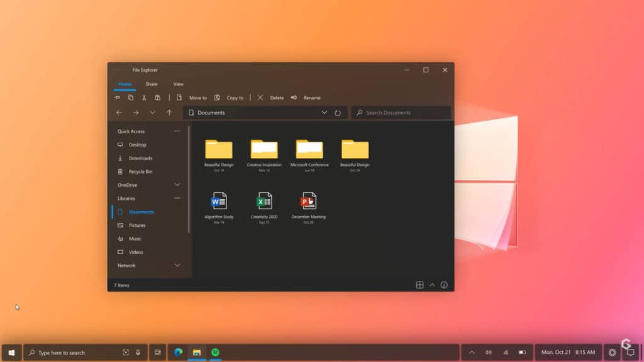Expand the OneDrive tree item
The height and width of the screenshot is (362, 644).
tap(178, 184)
